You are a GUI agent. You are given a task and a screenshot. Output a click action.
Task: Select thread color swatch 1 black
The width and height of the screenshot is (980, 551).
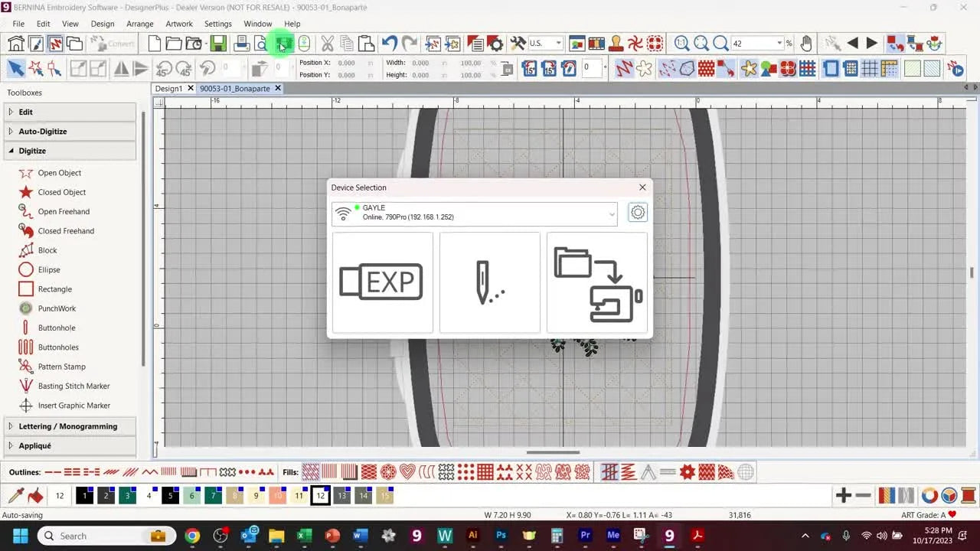(85, 496)
